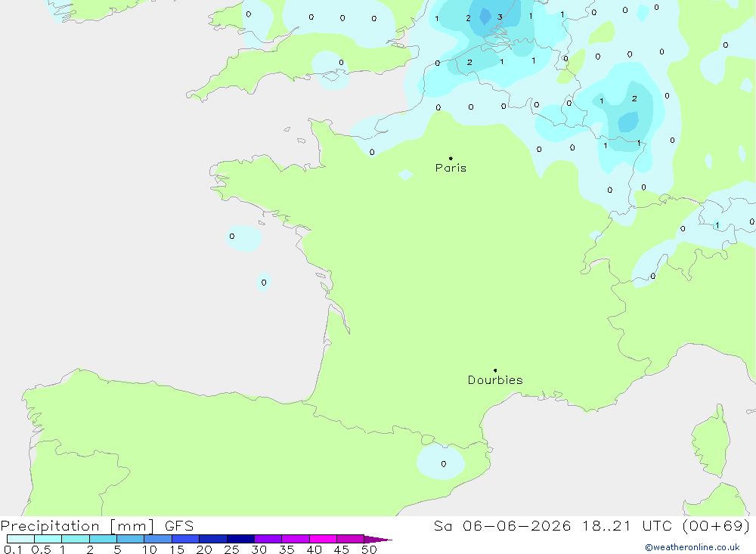
Task: Click the '0.5' legend scale label
Action: coord(41,549)
